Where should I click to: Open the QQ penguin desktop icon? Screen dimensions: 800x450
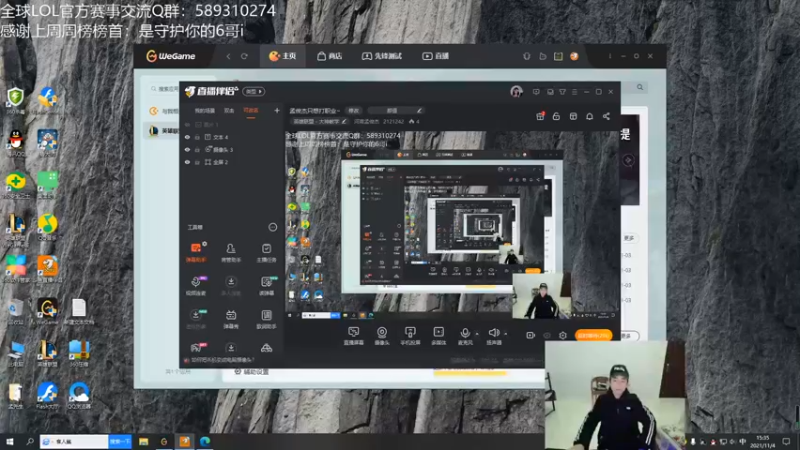tap(16, 143)
